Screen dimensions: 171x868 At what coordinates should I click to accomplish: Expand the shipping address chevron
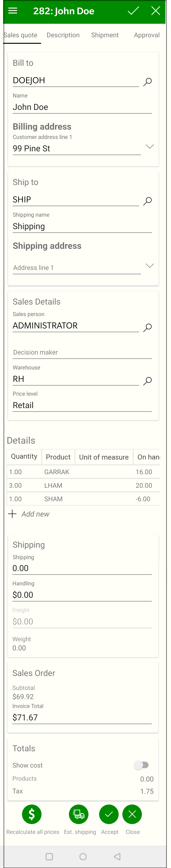(x=149, y=266)
